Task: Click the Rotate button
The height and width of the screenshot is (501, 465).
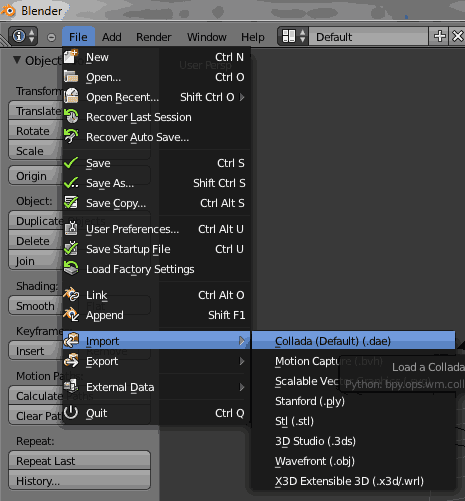Action: coord(36,131)
